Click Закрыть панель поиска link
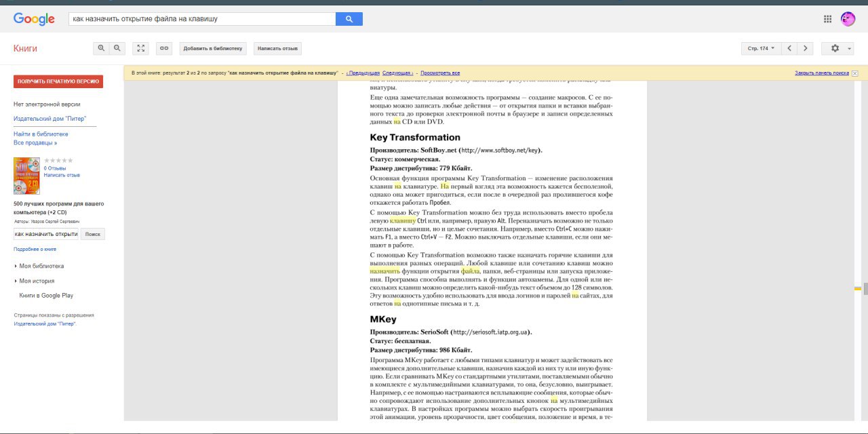The height and width of the screenshot is (434, 868). pos(822,73)
